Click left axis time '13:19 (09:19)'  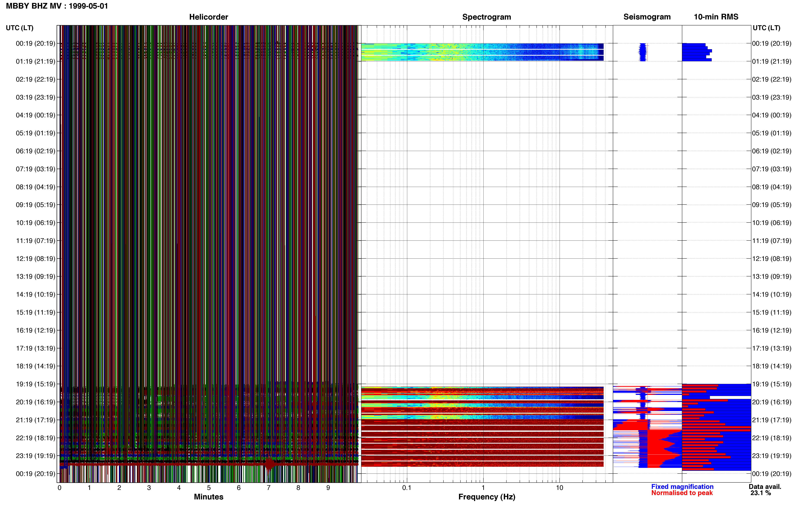[36, 277]
